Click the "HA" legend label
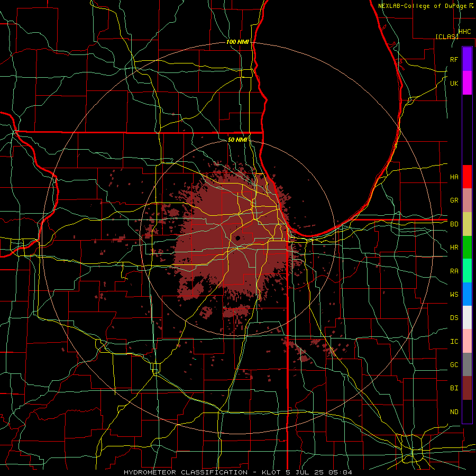476x476 pixels. (x=454, y=177)
